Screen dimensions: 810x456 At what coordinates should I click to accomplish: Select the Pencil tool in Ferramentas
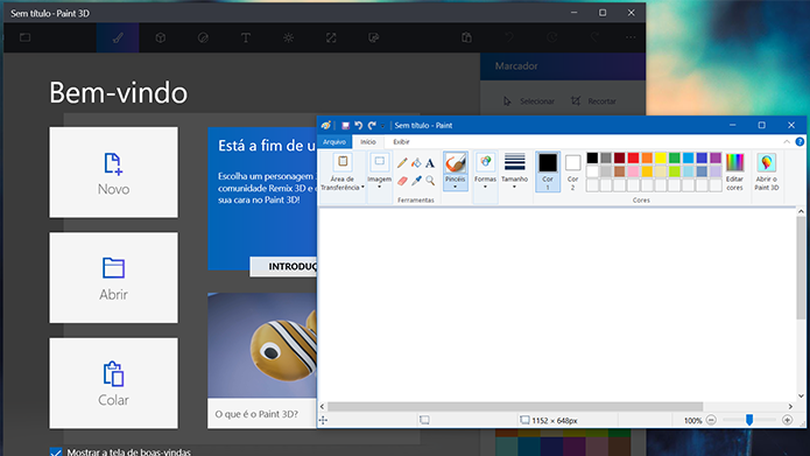point(402,163)
